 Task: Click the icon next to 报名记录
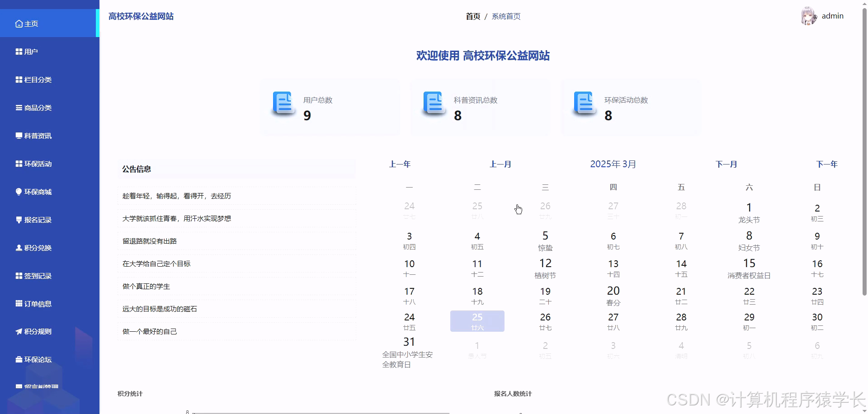[19, 220]
